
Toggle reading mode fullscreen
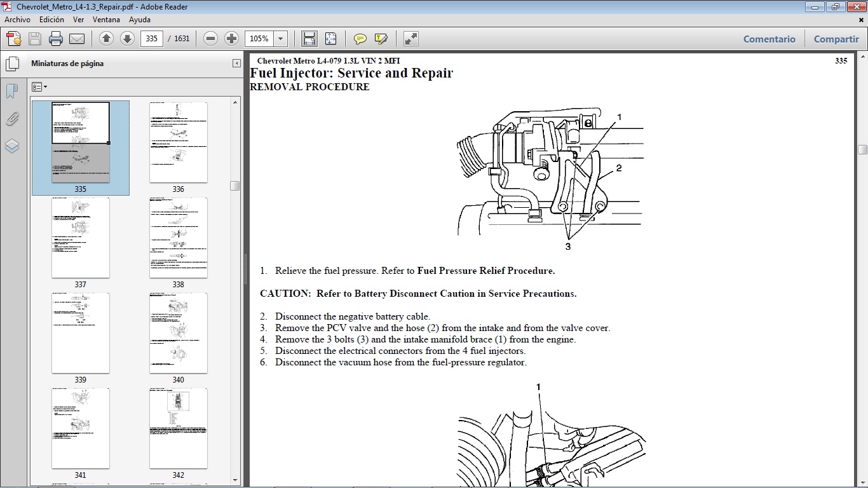coord(410,39)
